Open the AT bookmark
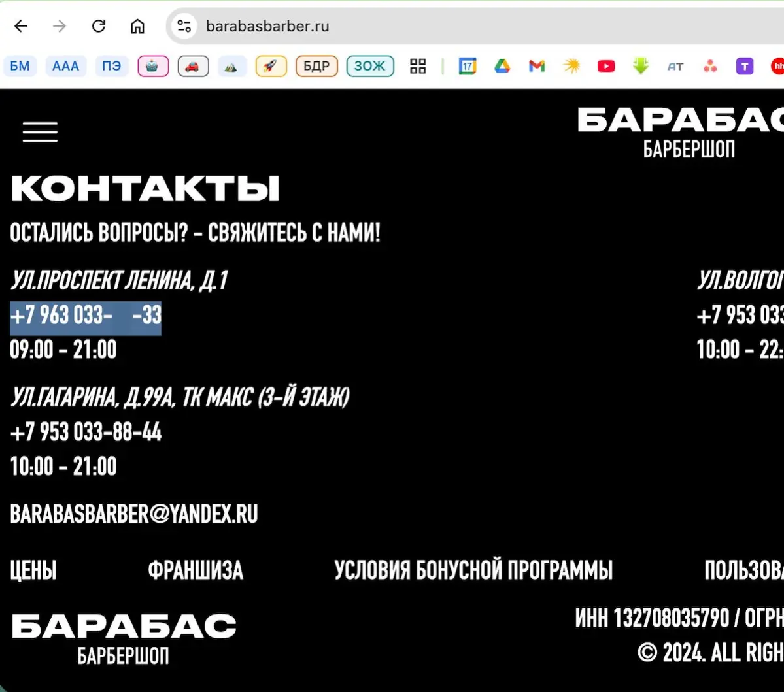The height and width of the screenshot is (692, 784). [x=675, y=66]
